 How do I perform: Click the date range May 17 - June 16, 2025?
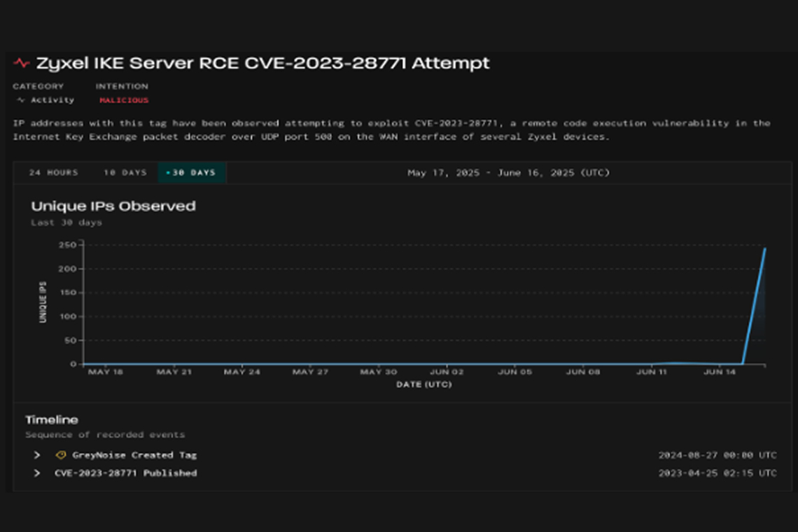508,173
